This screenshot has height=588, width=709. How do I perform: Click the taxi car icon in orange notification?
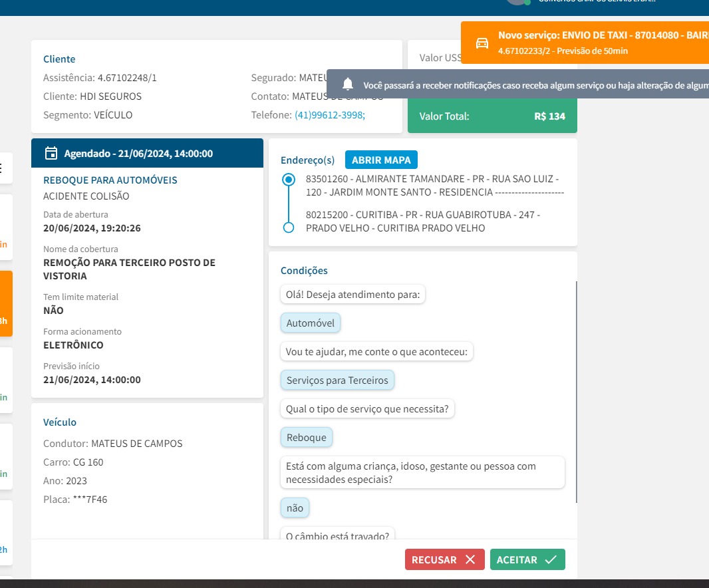pyautogui.click(x=482, y=43)
